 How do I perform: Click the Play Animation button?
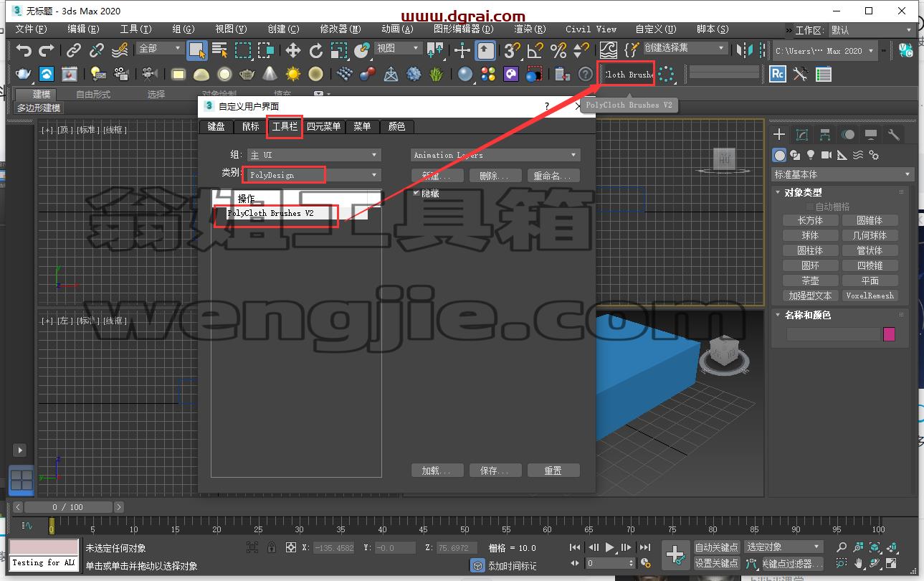[x=609, y=547]
